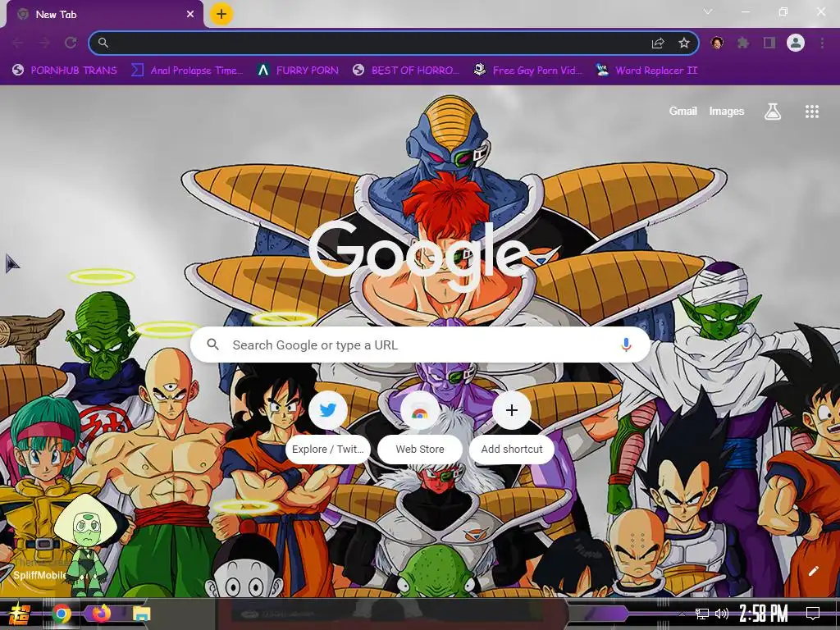Reload the current page

click(71, 43)
